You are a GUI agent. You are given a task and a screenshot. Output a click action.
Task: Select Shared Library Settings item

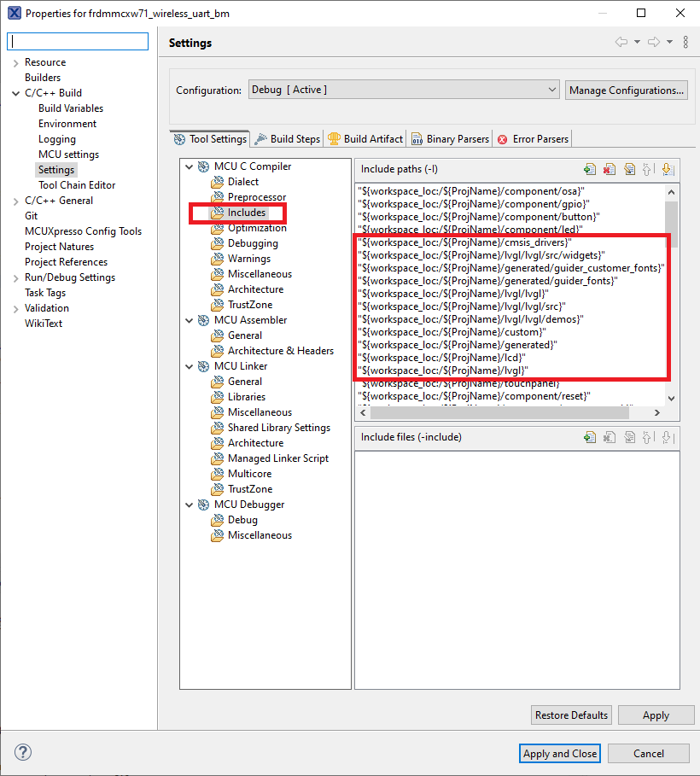coord(278,428)
